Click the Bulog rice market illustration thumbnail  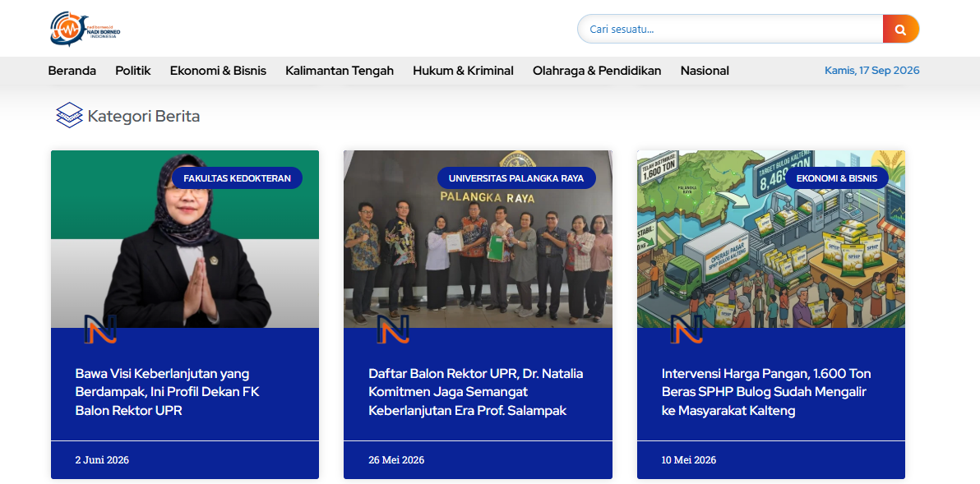[x=770, y=239]
